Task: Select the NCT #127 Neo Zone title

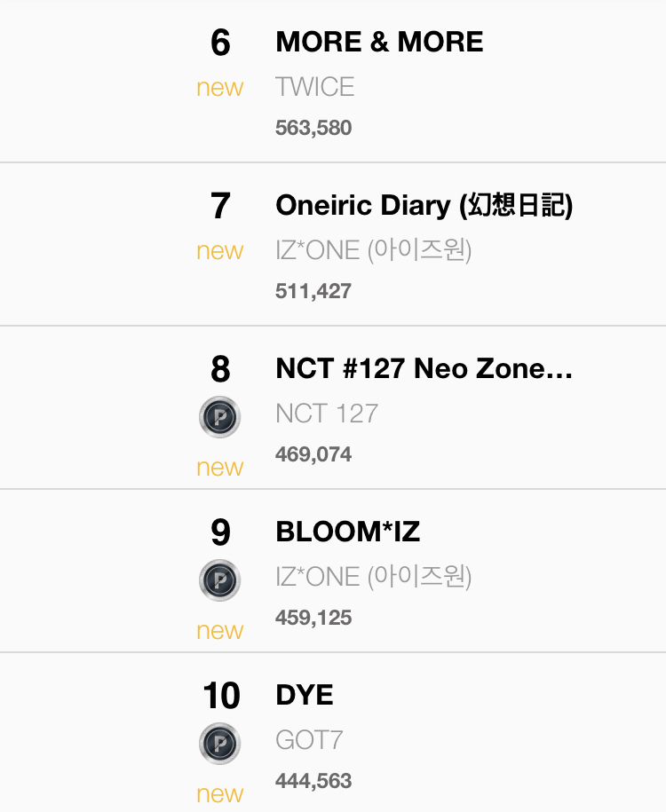Action: (x=424, y=368)
